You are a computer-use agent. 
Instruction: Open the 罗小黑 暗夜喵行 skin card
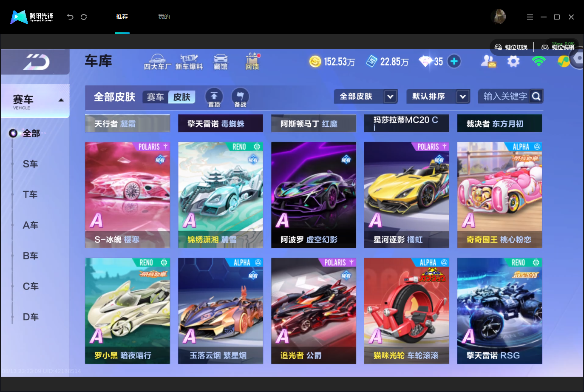128,311
